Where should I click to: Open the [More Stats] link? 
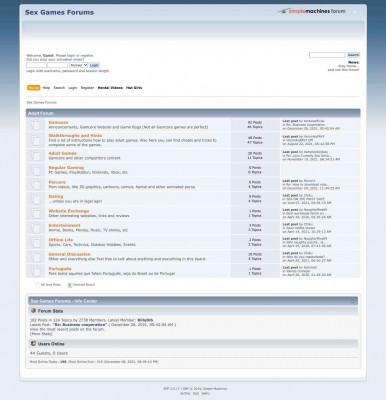(x=41, y=334)
